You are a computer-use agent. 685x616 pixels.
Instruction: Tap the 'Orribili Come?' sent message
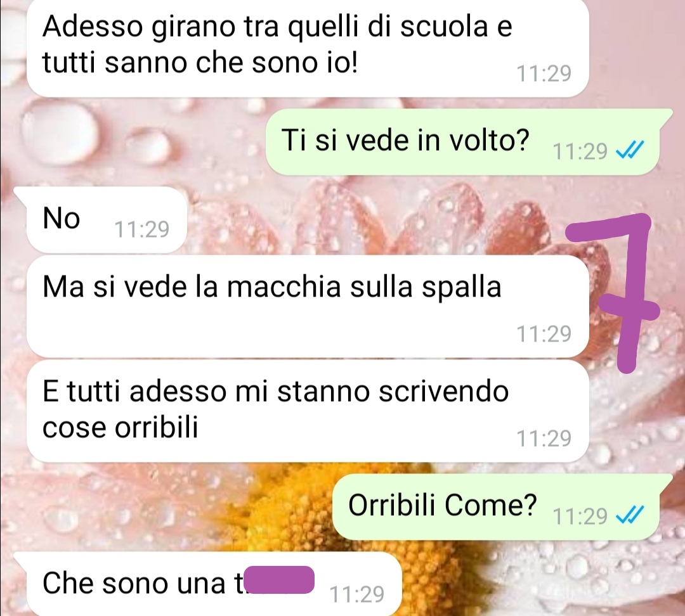click(496, 506)
